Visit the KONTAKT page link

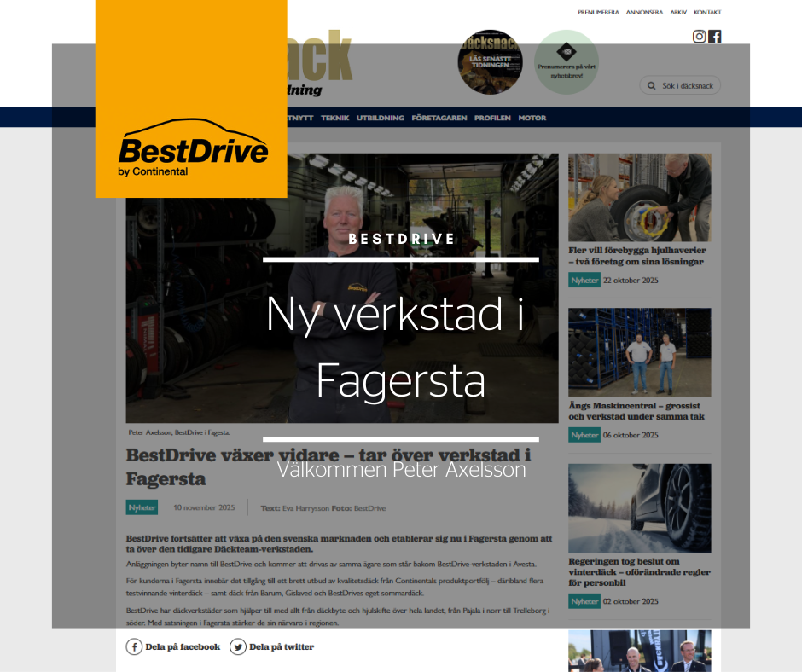tap(707, 13)
